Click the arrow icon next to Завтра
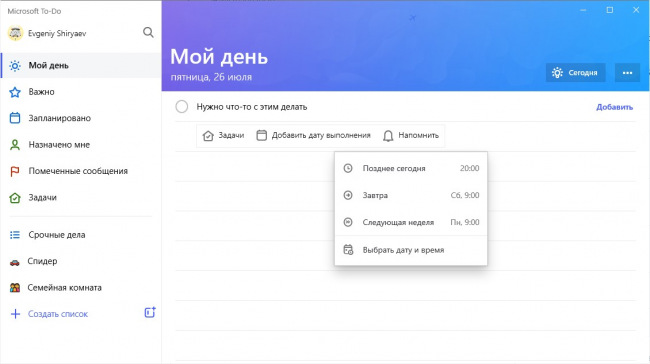Screen dimensions: 650x364 (348, 195)
